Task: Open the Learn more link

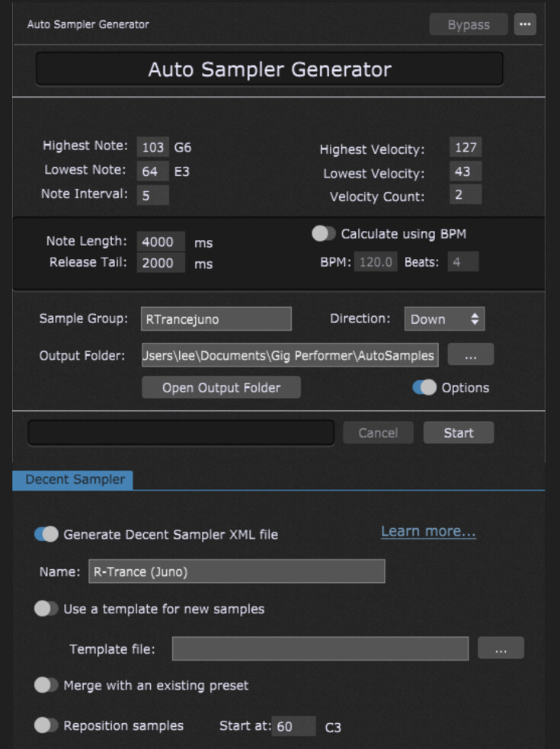Action: coord(428,531)
